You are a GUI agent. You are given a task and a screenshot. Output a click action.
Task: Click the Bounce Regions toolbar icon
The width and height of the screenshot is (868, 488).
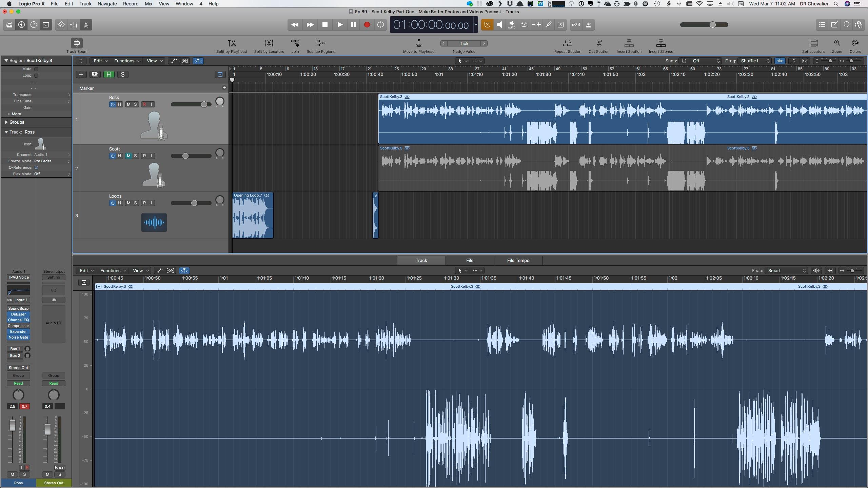320,43
